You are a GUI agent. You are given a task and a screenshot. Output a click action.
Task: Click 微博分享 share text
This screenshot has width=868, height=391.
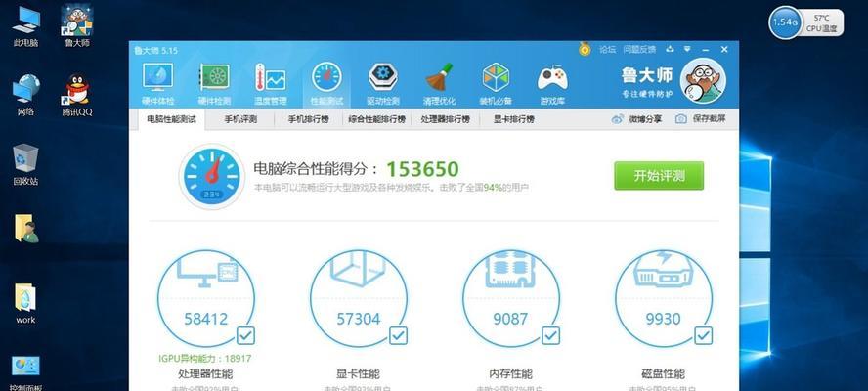click(x=645, y=119)
